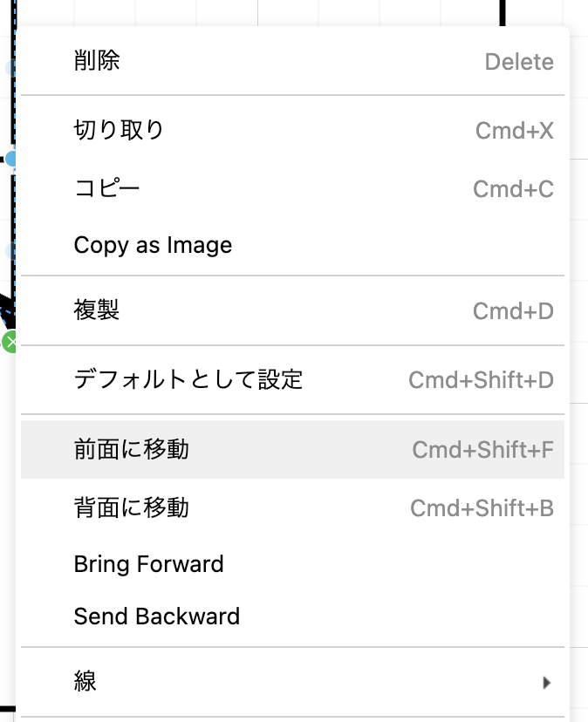Select 削除 to delete the shape
The width and height of the screenshot is (588, 722).
click(x=95, y=61)
